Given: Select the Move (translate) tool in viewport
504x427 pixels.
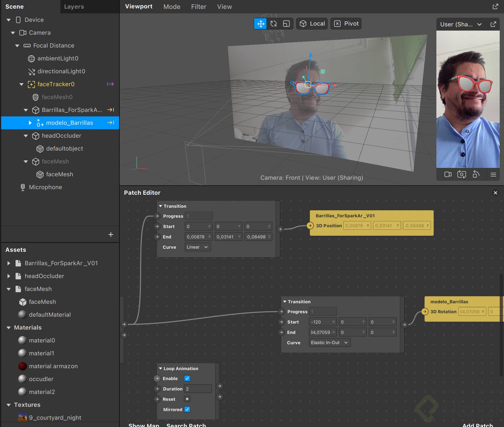Looking at the screenshot, I should 261,24.
